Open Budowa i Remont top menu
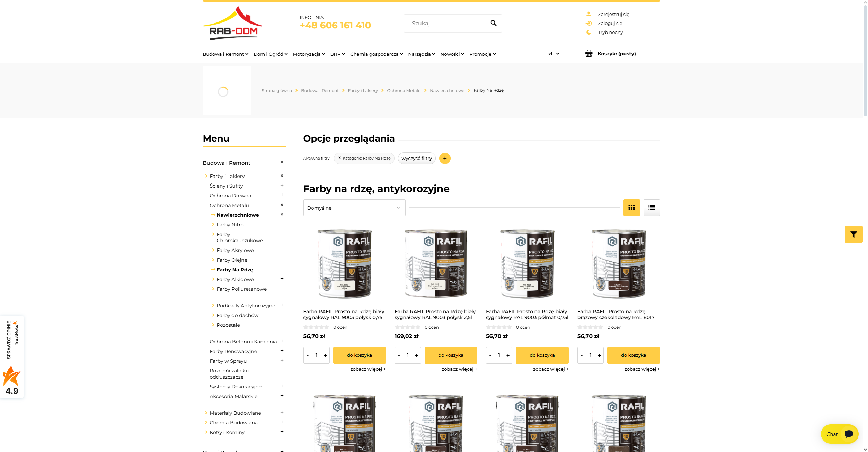Image resolution: width=868 pixels, height=452 pixels. click(x=225, y=54)
